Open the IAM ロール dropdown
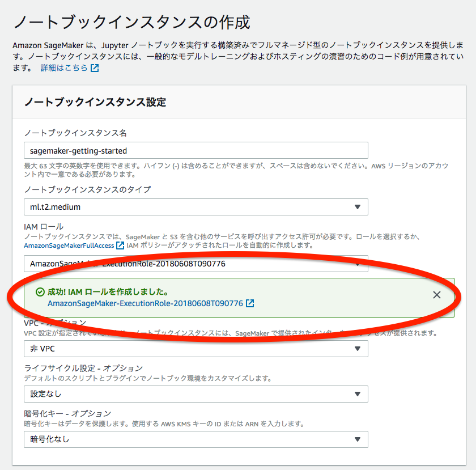The height and width of the screenshot is (470, 476). pos(196,264)
